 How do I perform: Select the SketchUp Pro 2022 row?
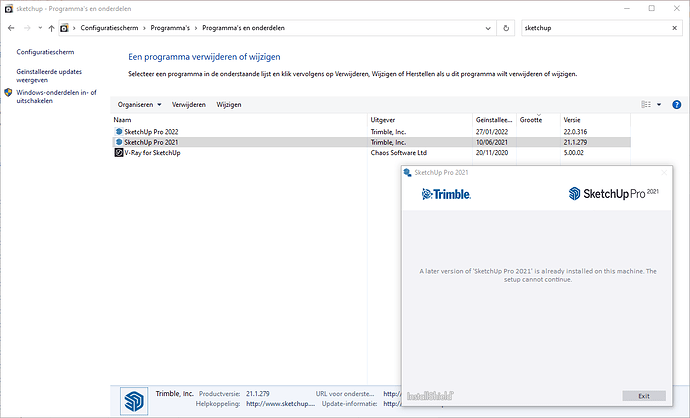pyautogui.click(x=371, y=132)
